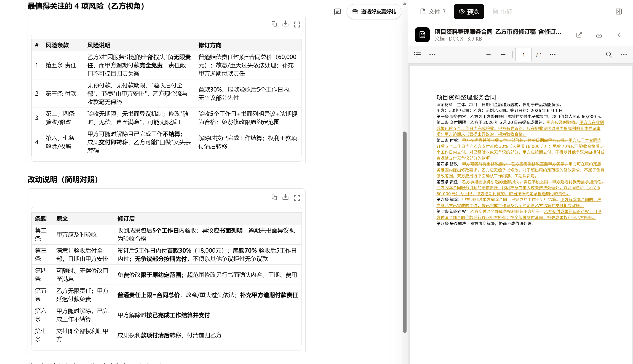Image resolution: width=633 pixels, height=364 pixels.
Task: Zoom out the document preview
Action: [x=488, y=55]
